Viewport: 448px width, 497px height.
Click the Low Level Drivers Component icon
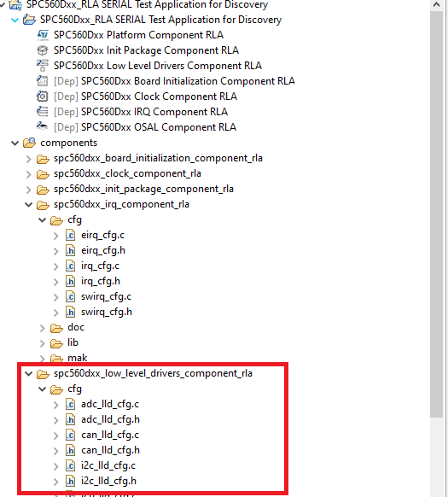coord(43,66)
